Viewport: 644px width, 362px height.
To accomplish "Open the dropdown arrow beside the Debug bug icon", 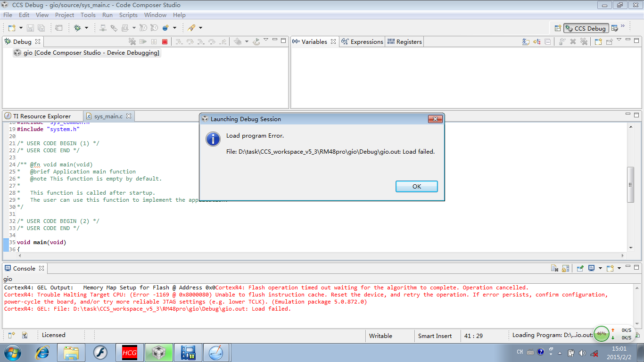I will pyautogui.click(x=86, y=28).
